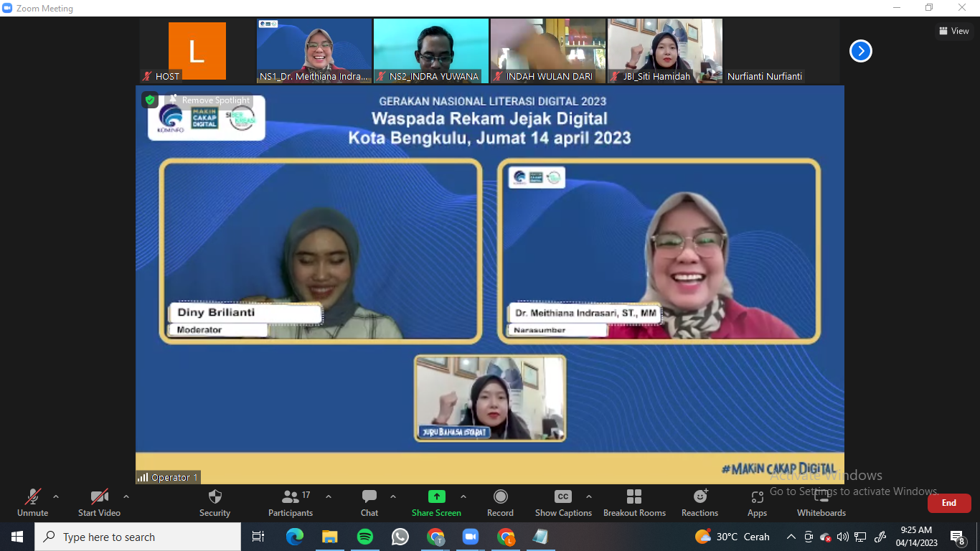Start recording with the Record button
Image resolution: width=980 pixels, height=551 pixels.
pyautogui.click(x=500, y=502)
